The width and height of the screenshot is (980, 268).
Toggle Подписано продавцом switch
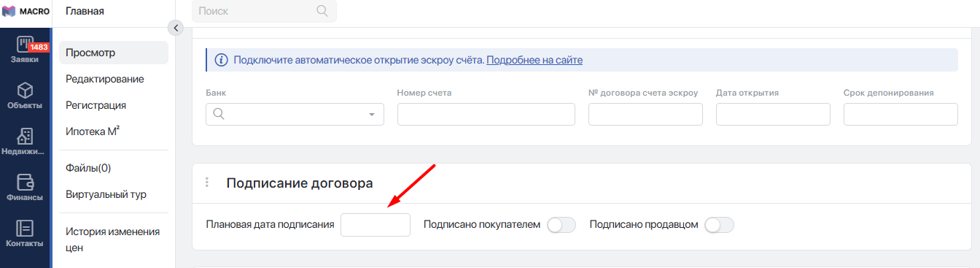[x=719, y=225]
